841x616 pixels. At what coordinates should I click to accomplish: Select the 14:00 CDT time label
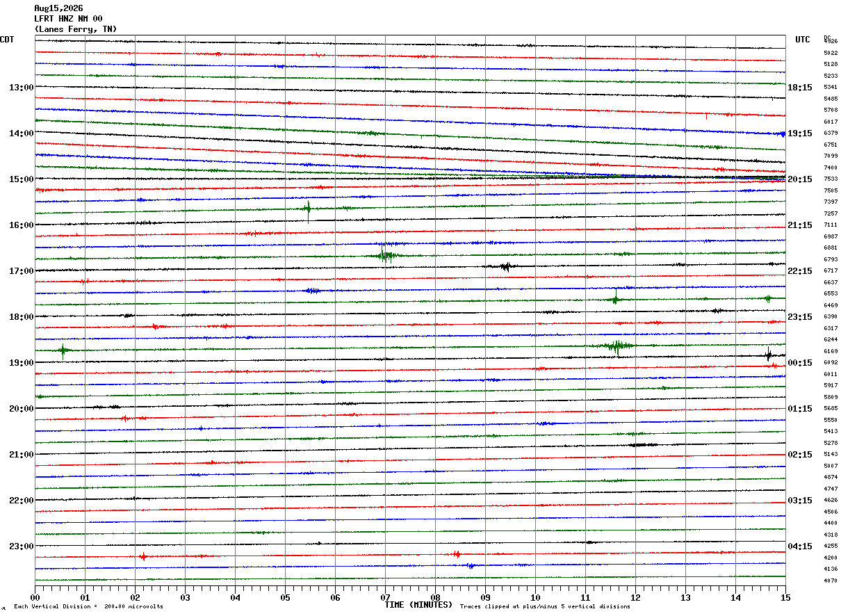tap(22, 133)
